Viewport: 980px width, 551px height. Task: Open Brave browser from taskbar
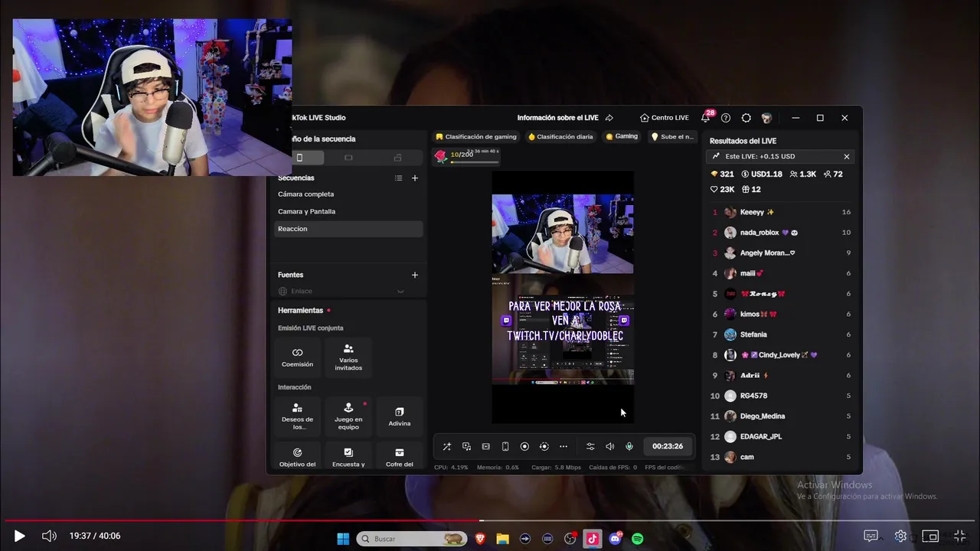click(x=480, y=539)
